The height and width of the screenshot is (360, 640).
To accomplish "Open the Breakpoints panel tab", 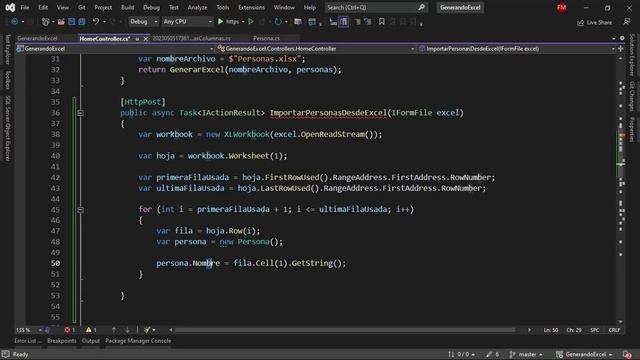I will pyautogui.click(x=62, y=341).
